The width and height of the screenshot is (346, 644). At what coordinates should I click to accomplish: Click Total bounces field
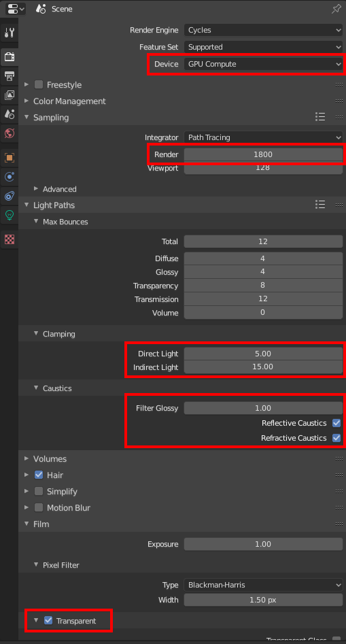263,241
